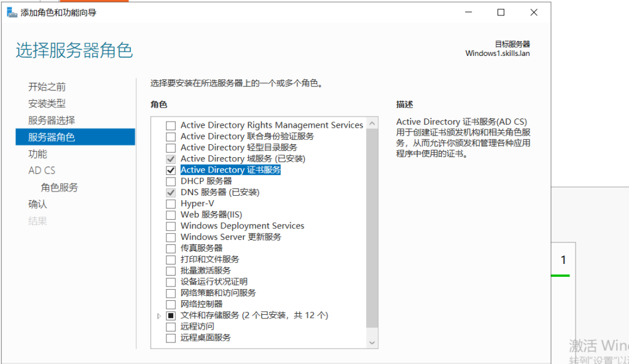Maximize the wizard window
This screenshot has height=364, width=629.
501,12
